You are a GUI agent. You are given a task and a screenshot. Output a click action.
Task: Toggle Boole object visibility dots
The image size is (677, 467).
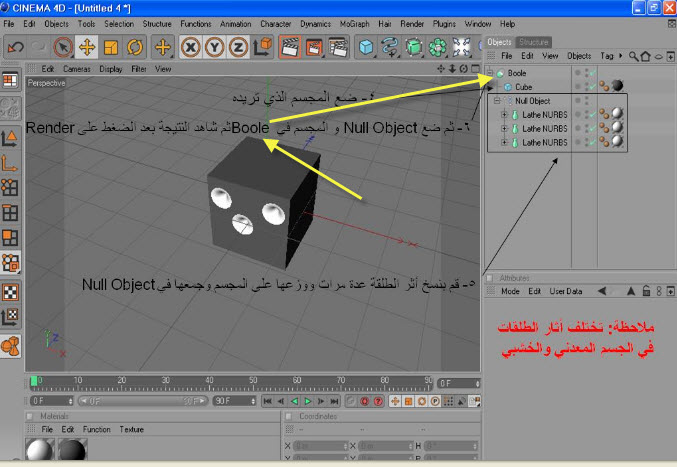586,73
